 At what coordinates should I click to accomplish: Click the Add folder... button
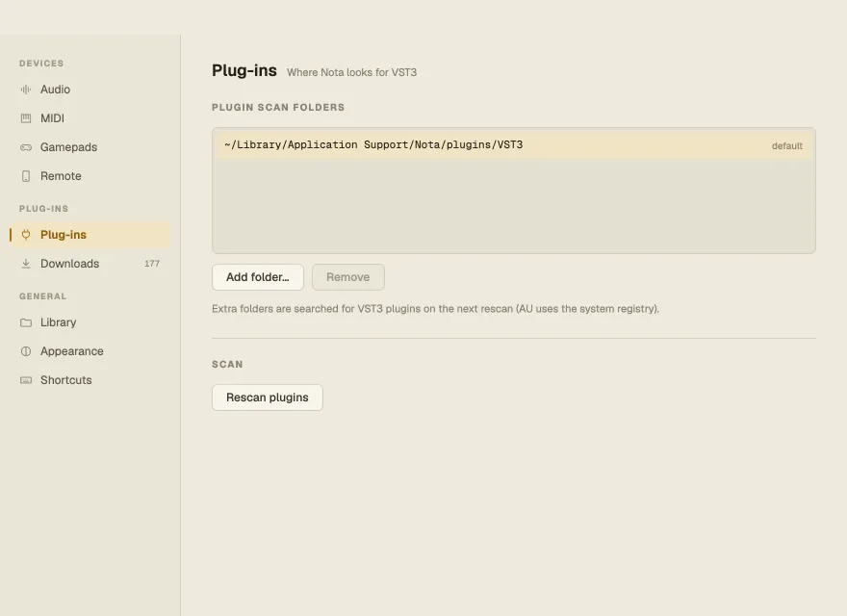click(258, 277)
